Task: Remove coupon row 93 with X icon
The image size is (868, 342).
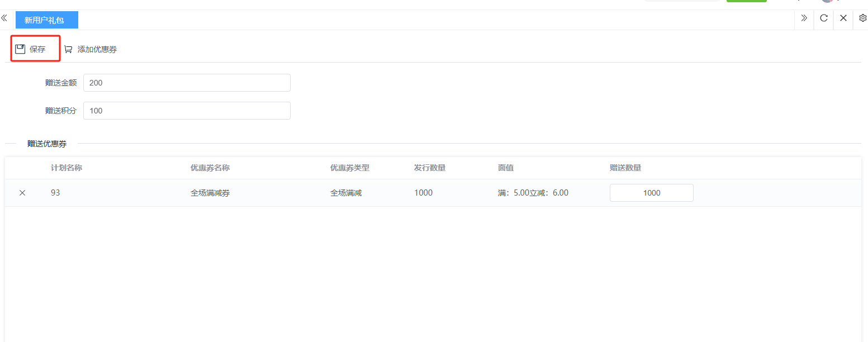Action: (22, 193)
